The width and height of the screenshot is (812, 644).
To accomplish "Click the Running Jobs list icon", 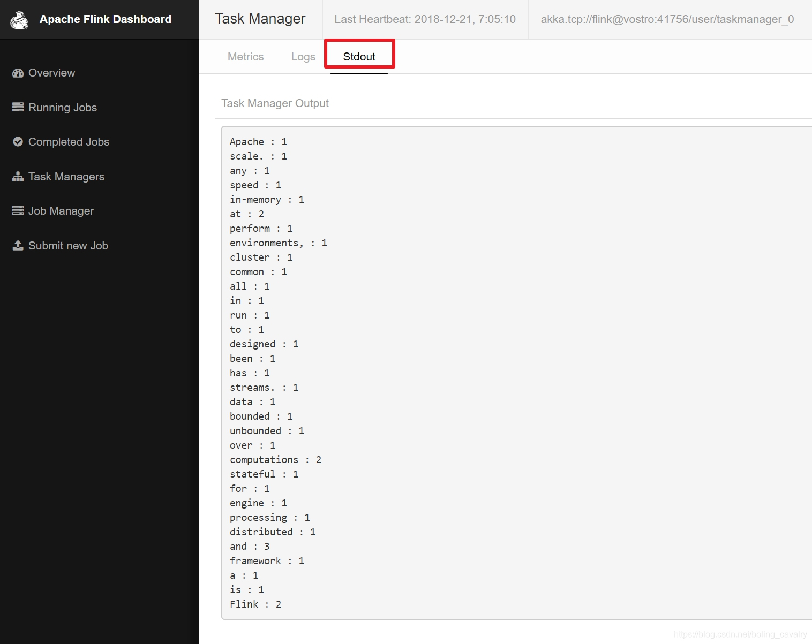I will tap(18, 108).
